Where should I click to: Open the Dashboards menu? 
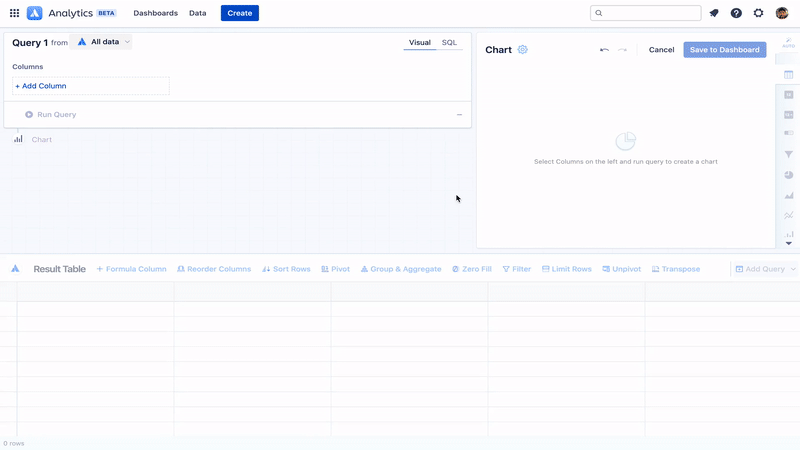[155, 13]
